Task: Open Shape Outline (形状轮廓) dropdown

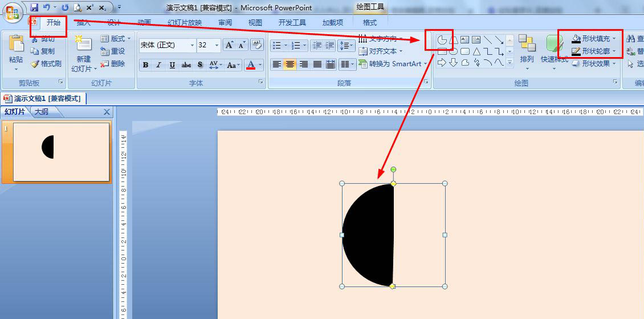Action: (594, 51)
